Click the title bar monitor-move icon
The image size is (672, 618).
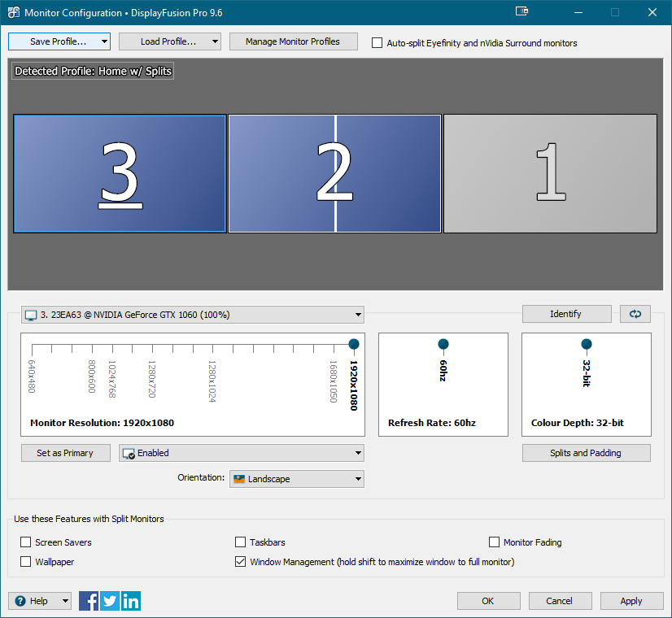tap(521, 12)
